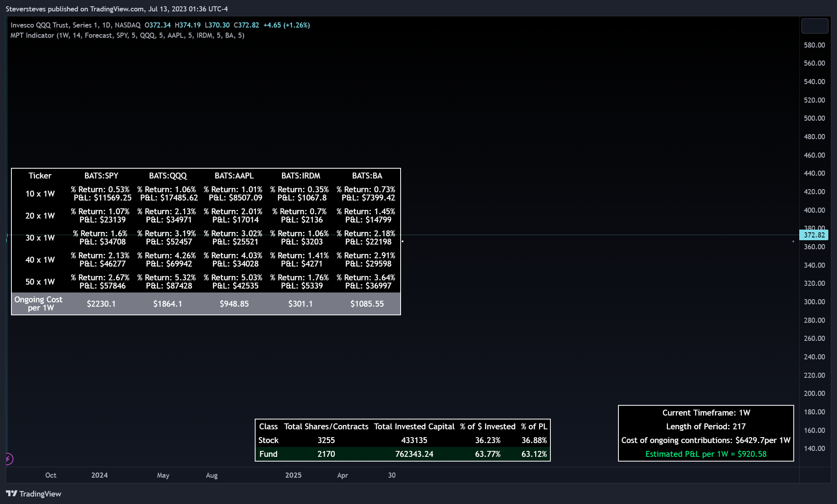Screen dimensions: 837x504
Task: Click SPY P&L cell $11569.25
Action: pos(102,198)
